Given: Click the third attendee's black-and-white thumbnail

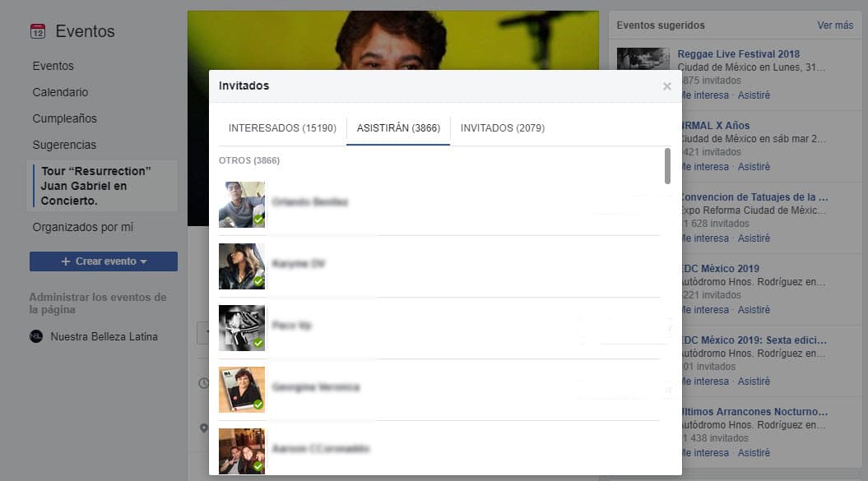Looking at the screenshot, I should 242,327.
